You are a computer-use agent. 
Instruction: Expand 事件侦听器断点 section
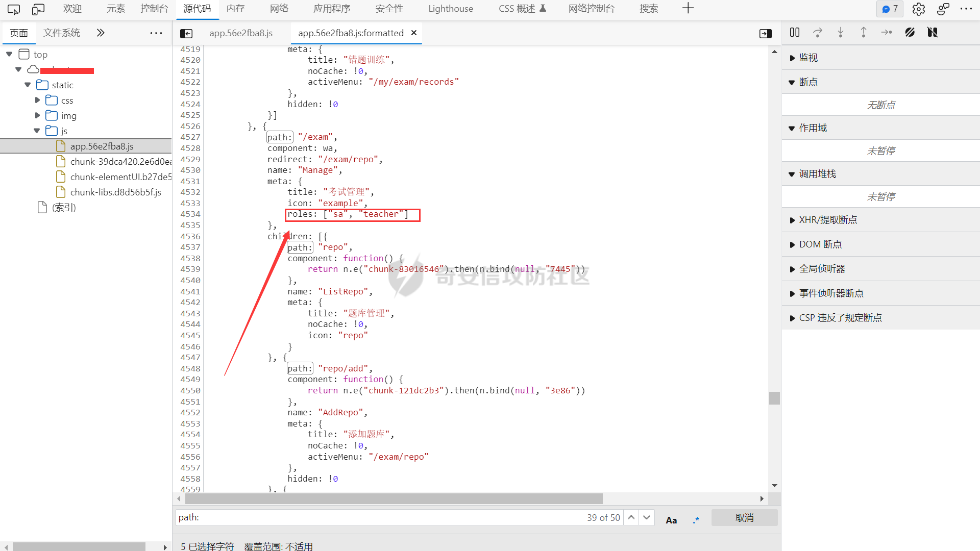880,293
